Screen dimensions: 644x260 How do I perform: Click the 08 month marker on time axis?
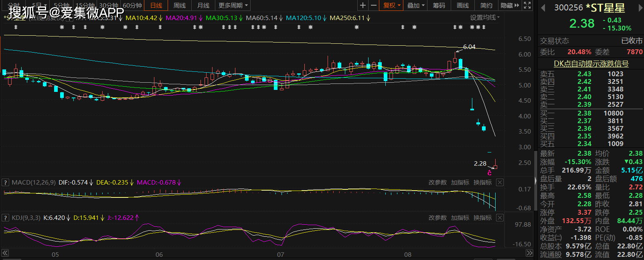408,254
